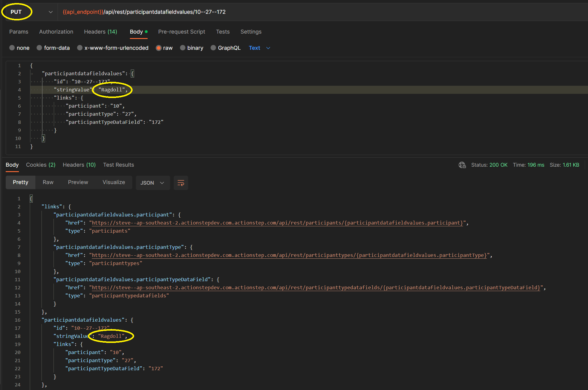
Task: Select the form-data radio button
Action: (x=39, y=48)
